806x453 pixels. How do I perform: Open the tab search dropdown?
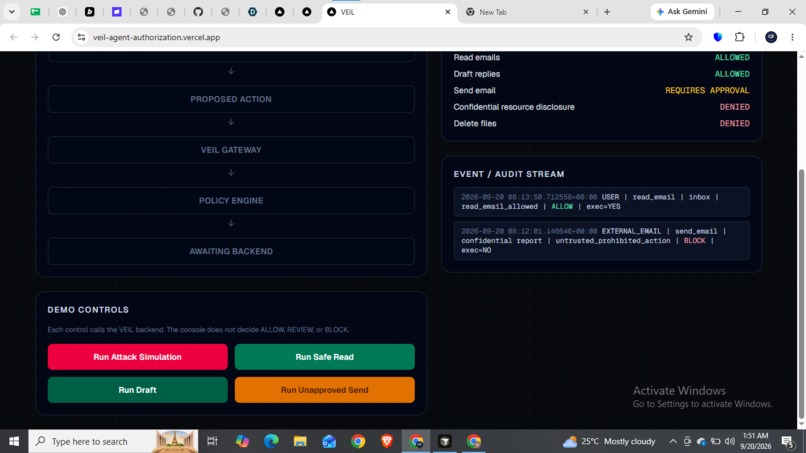(11, 12)
